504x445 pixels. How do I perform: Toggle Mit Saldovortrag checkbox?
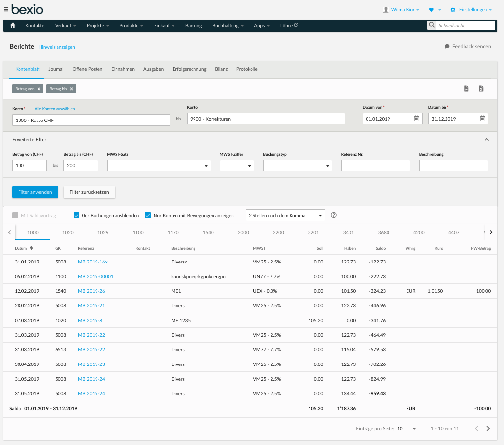(x=15, y=215)
